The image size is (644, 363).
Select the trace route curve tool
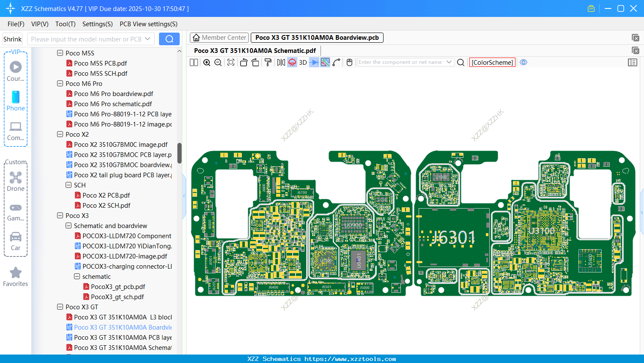(x=337, y=62)
